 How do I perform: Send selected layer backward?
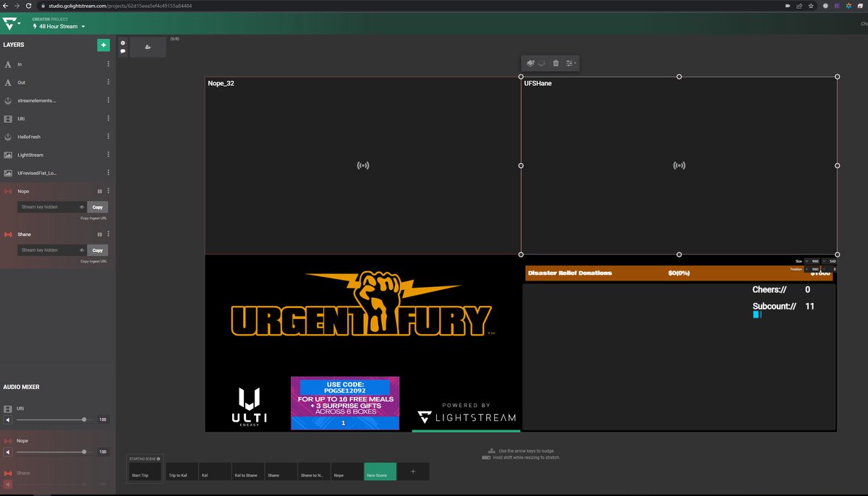coord(542,64)
